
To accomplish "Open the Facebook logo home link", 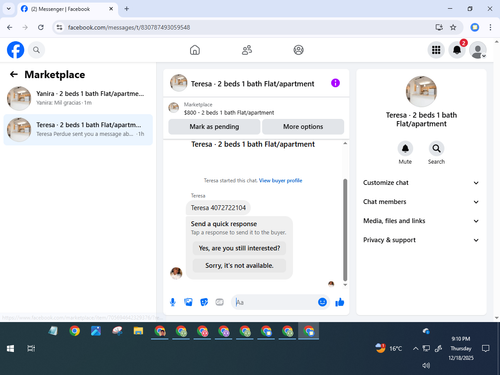I will coord(16,50).
